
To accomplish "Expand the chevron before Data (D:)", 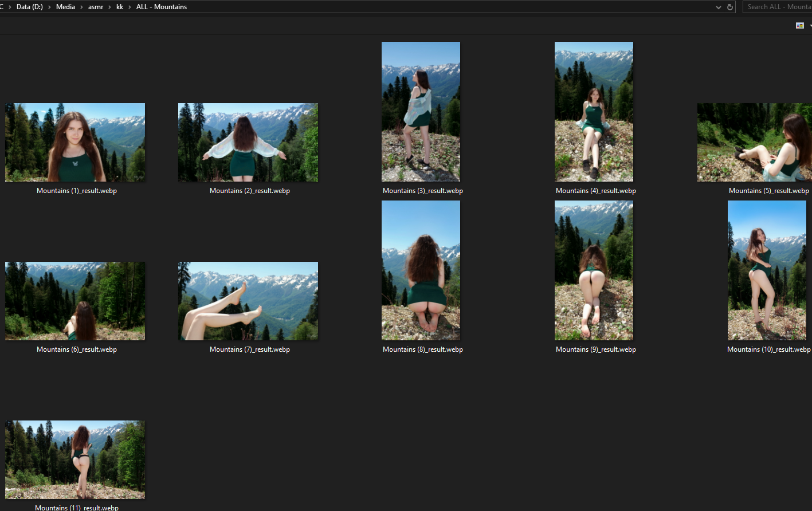I will click(10, 7).
